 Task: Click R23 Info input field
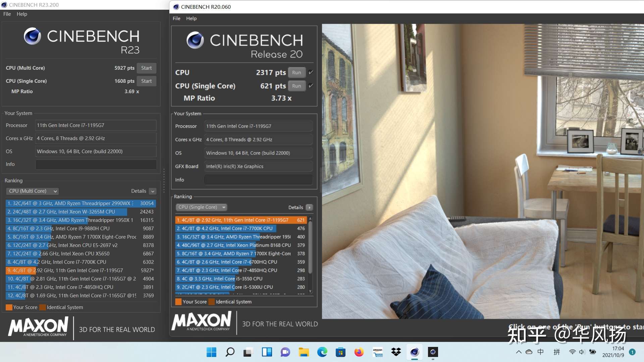click(x=96, y=164)
